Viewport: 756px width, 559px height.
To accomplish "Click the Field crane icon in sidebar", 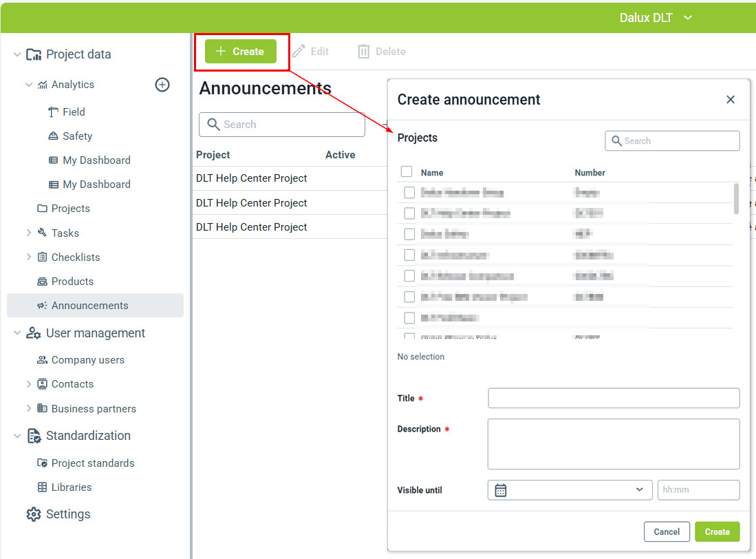I will click(54, 112).
